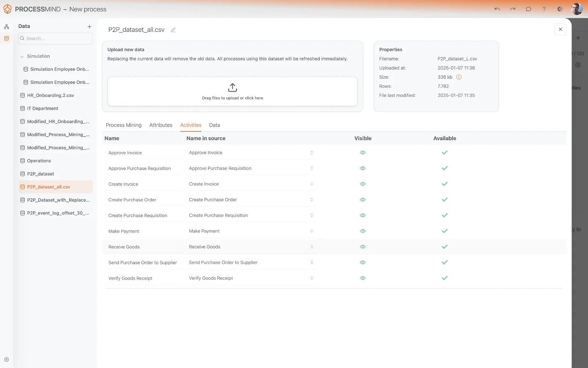Click the drag files upload area
Viewport: 588px width, 368px height.
233,92
